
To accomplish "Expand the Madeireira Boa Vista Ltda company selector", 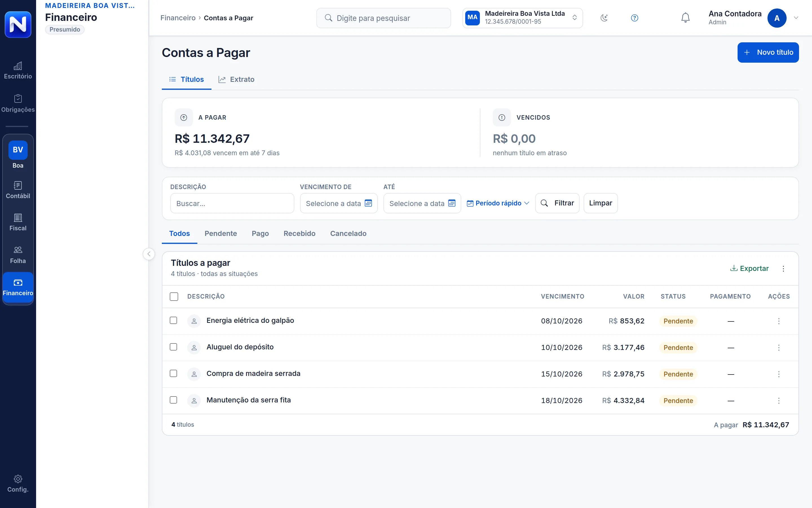I will (x=522, y=18).
